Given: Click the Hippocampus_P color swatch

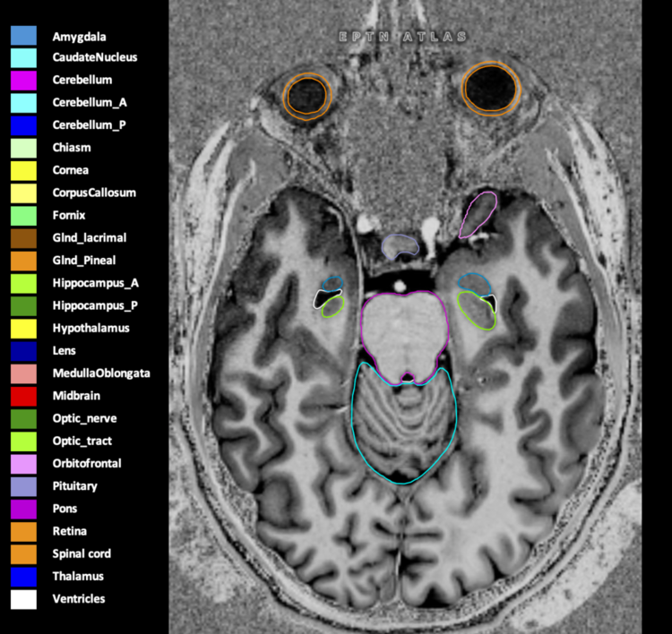Looking at the screenshot, I should (23, 306).
